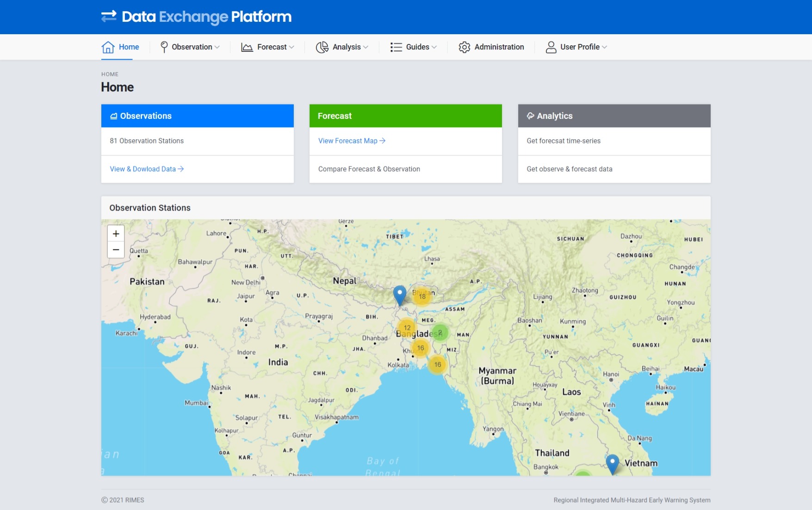Click the Analysis pie chart icon
The image size is (812, 510).
(322, 47)
